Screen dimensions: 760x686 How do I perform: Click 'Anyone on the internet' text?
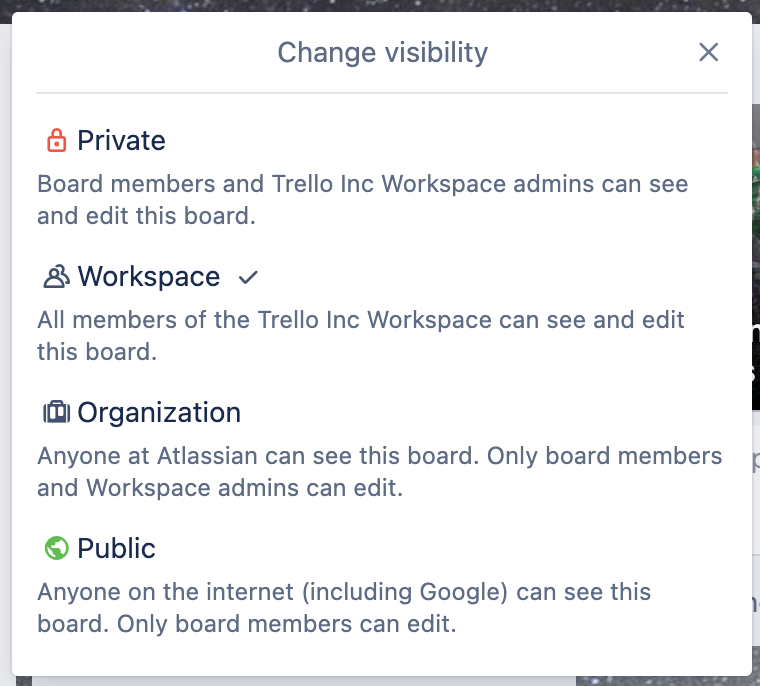click(166, 592)
